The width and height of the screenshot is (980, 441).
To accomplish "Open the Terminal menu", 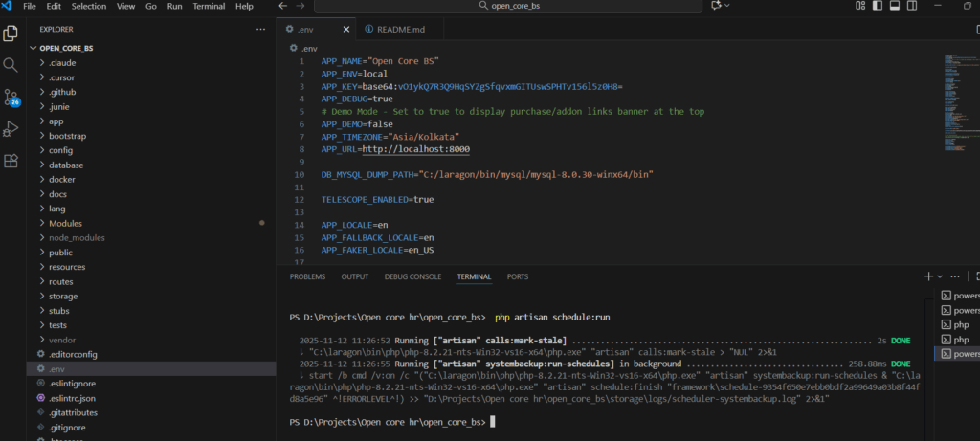I will tap(209, 6).
